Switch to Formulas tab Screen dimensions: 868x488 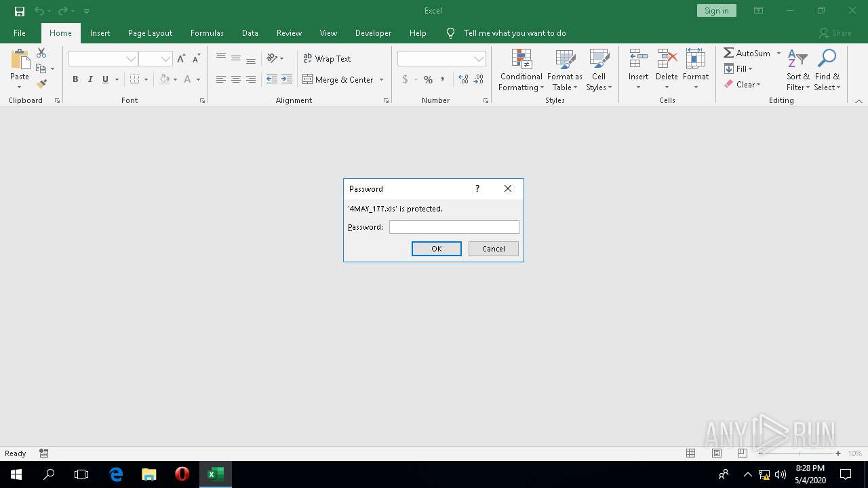[207, 33]
